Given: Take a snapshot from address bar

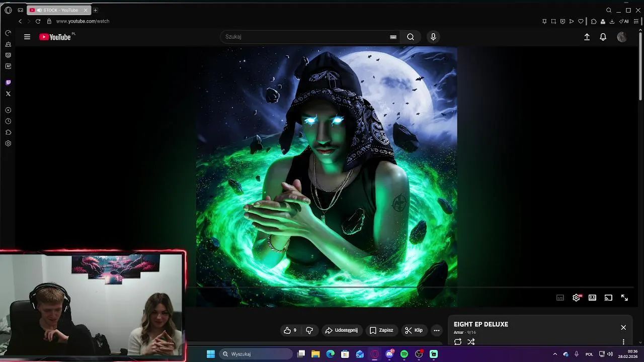Looking at the screenshot, I should 553,21.
